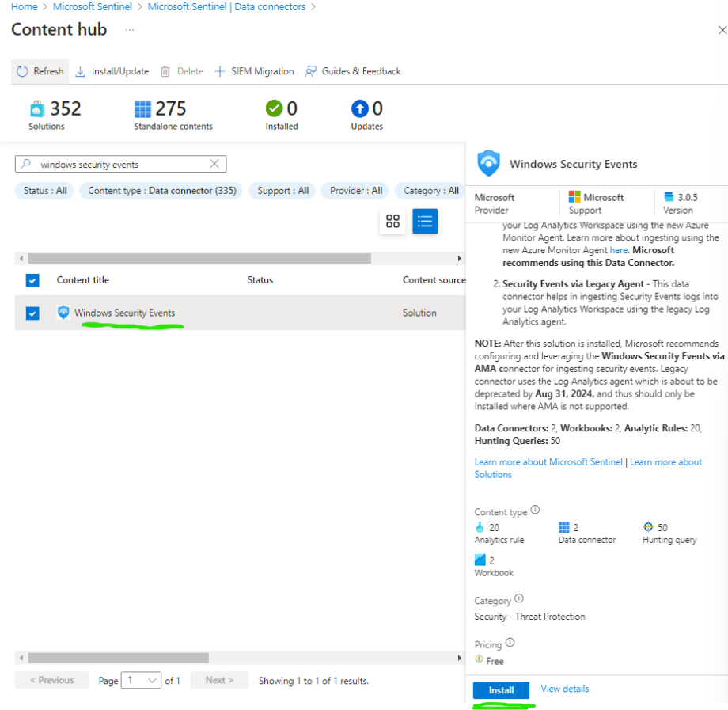Screen dimensions: 728x710
Task: Open the Page number dropdown
Action: [x=141, y=680]
